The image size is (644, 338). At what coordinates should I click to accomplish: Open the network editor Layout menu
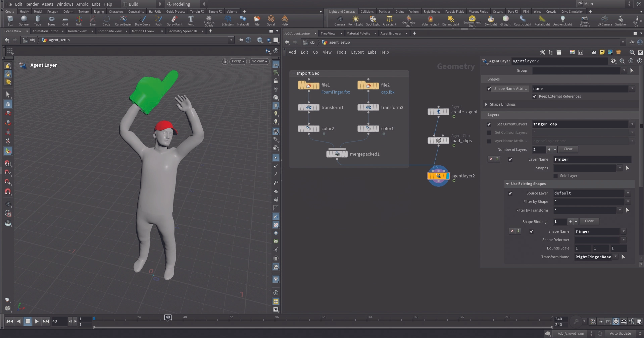(x=357, y=52)
